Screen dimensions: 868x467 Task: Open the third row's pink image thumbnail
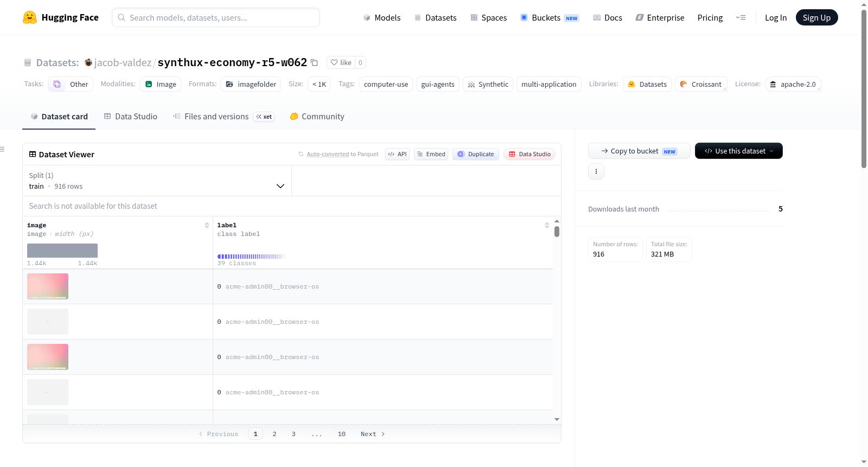[48, 357]
